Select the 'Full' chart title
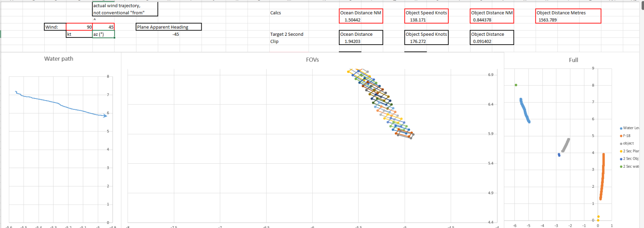 click(574, 60)
